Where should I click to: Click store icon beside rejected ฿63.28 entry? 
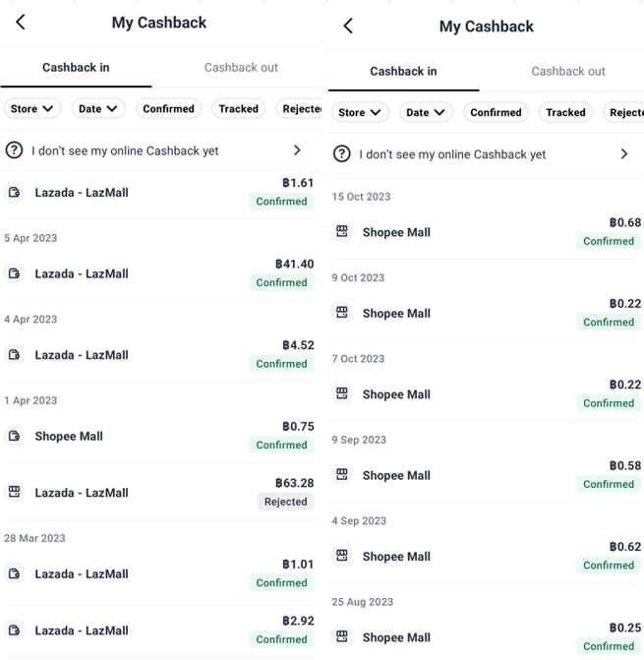click(14, 492)
